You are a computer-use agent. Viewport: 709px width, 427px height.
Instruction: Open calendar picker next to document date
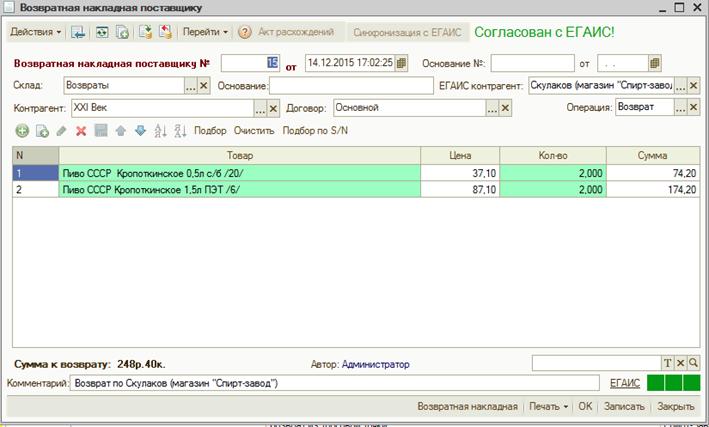coord(401,63)
